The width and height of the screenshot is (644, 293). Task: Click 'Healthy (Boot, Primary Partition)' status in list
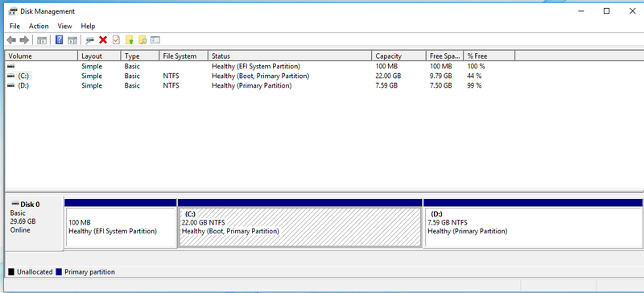tap(260, 76)
